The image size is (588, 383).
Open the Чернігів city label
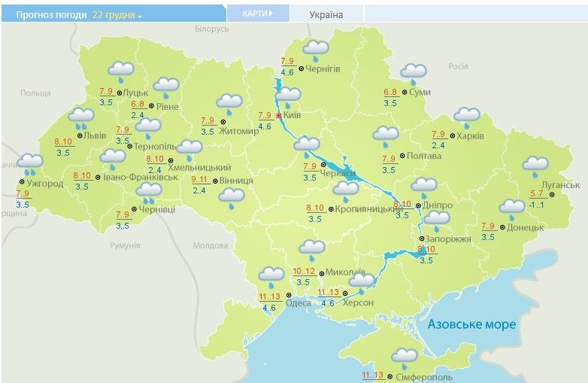323,68
